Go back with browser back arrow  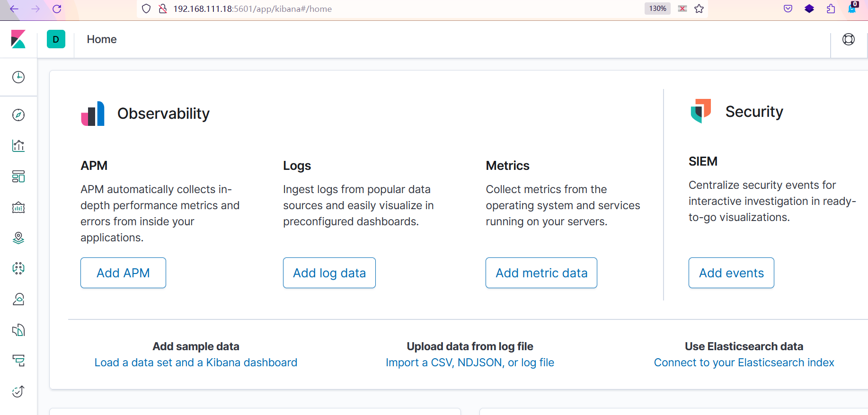click(14, 9)
